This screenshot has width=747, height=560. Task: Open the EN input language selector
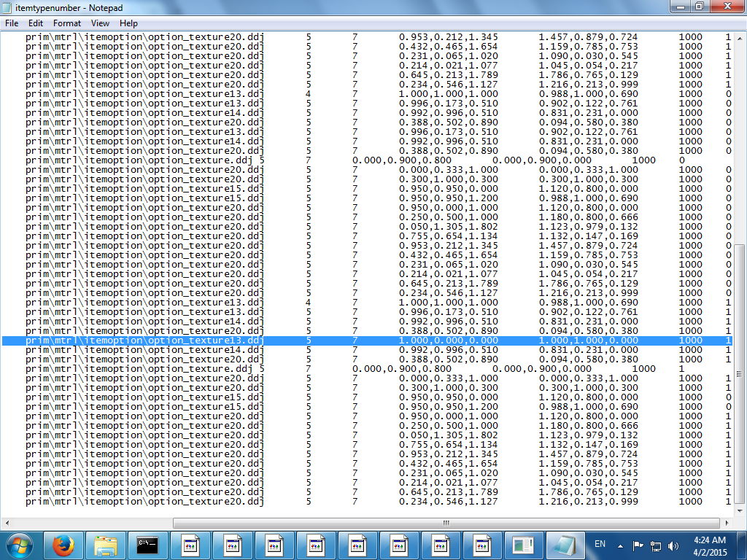coord(600,544)
